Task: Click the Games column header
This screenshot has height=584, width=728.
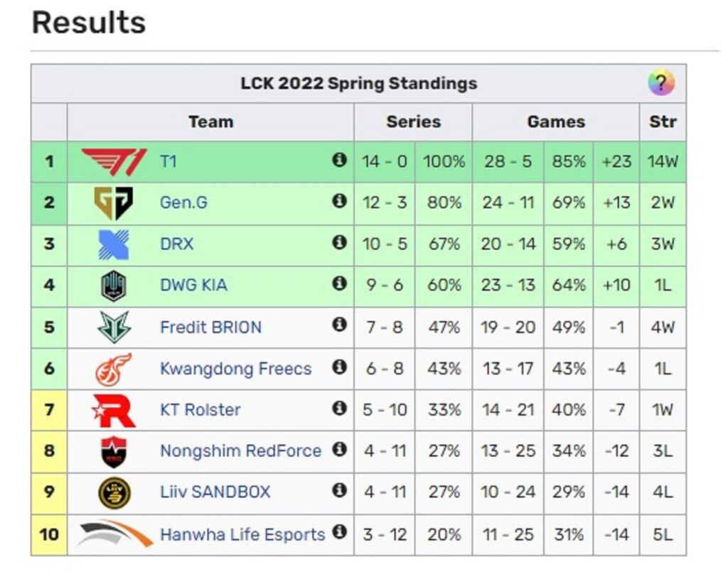Action: click(x=555, y=122)
